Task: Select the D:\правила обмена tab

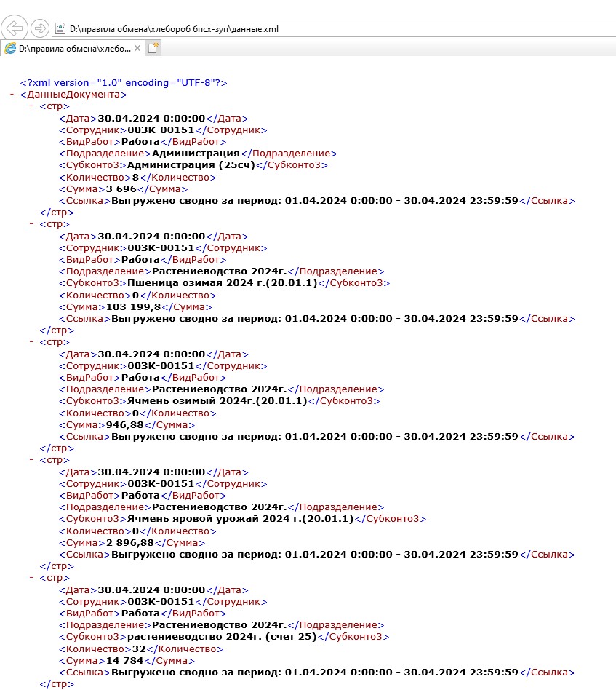Action: pyautogui.click(x=74, y=49)
